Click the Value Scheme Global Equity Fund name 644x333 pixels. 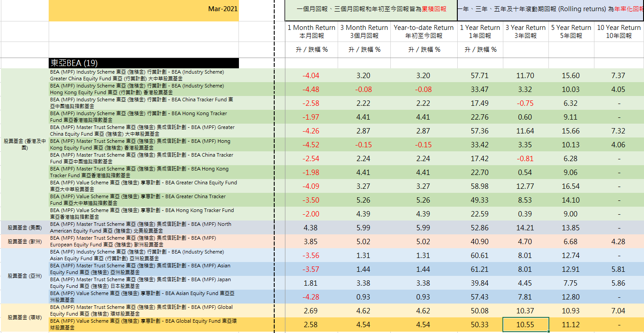click(144, 325)
